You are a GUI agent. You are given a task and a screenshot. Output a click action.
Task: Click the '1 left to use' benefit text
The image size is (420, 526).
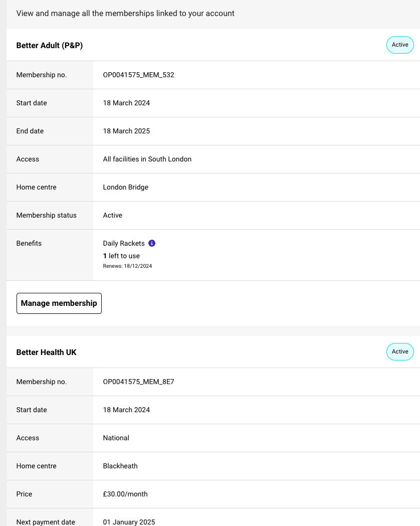[x=121, y=256]
